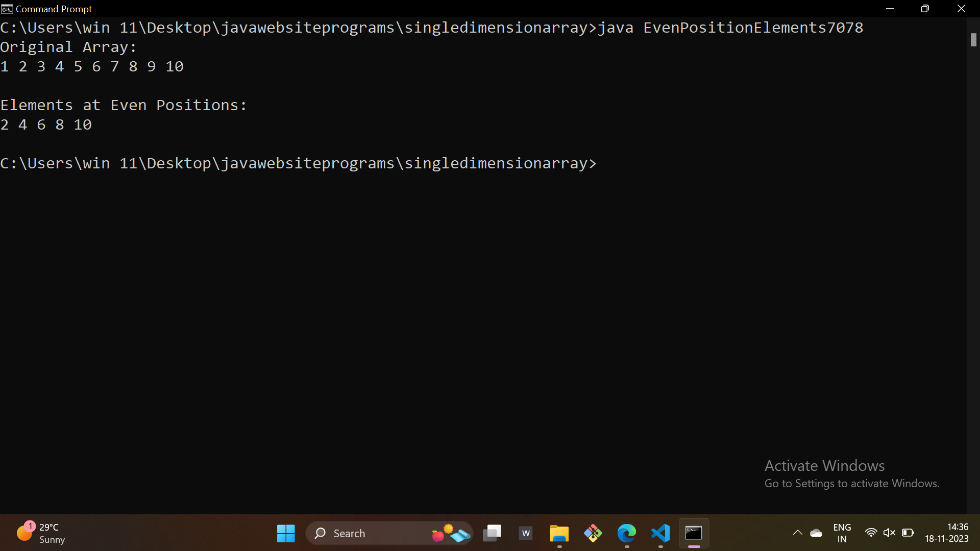Open the OneDrive cloud tray icon

816,533
